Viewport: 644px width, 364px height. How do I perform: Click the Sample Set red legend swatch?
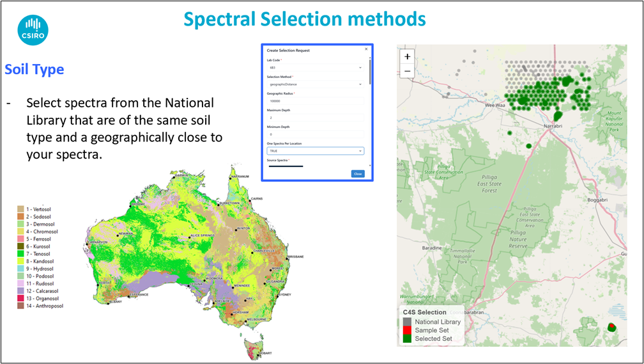(407, 330)
